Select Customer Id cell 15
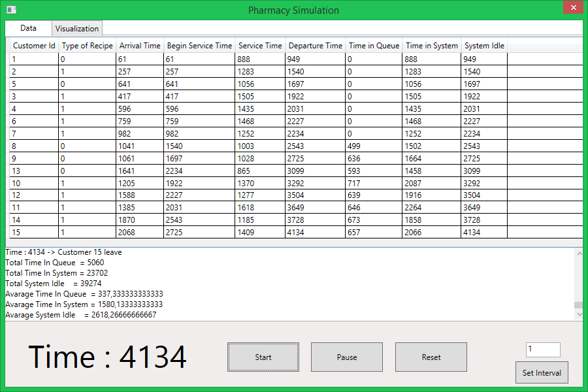588x392 pixels. tap(34, 232)
